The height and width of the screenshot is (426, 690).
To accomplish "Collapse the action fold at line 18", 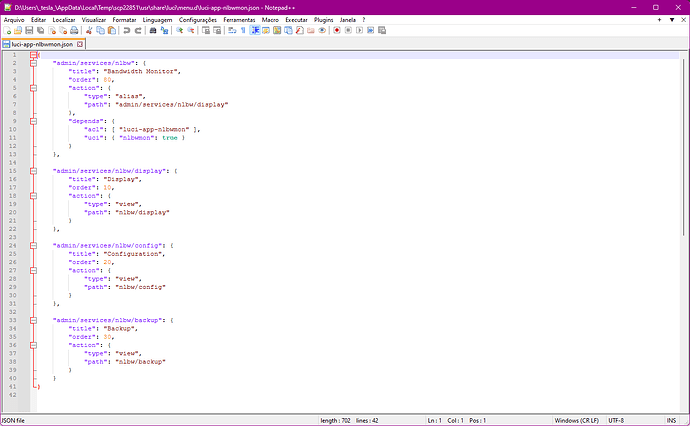I will (33, 196).
